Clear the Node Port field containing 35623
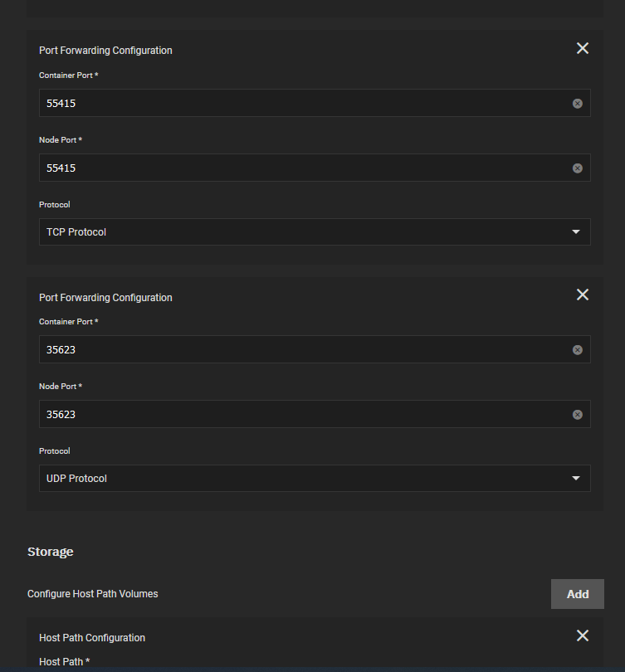This screenshot has height=672, width=625. tap(578, 415)
